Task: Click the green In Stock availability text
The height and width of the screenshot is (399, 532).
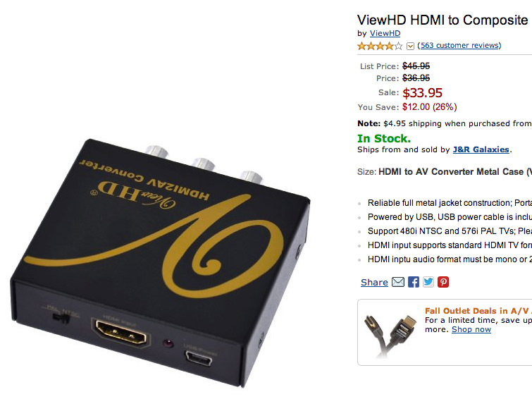Action: tap(384, 139)
